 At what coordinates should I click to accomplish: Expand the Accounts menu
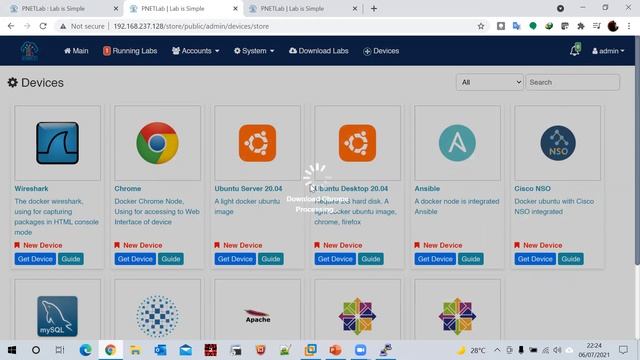tap(196, 51)
